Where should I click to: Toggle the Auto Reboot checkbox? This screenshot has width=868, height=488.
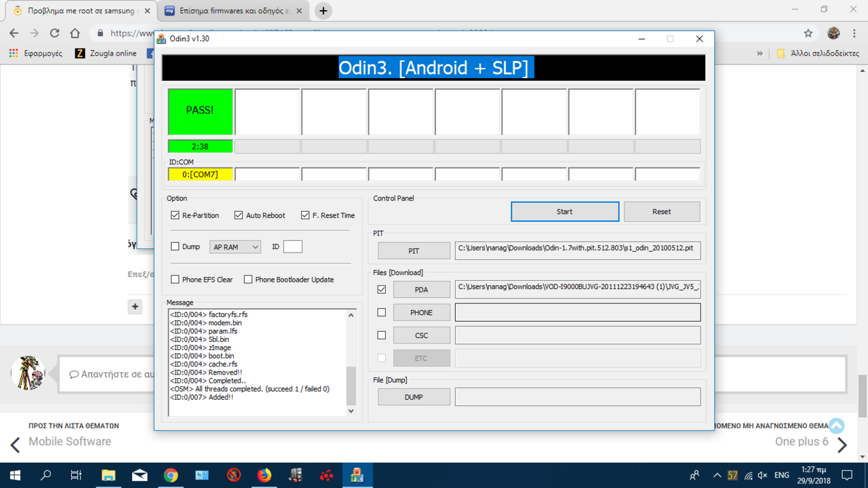point(239,215)
